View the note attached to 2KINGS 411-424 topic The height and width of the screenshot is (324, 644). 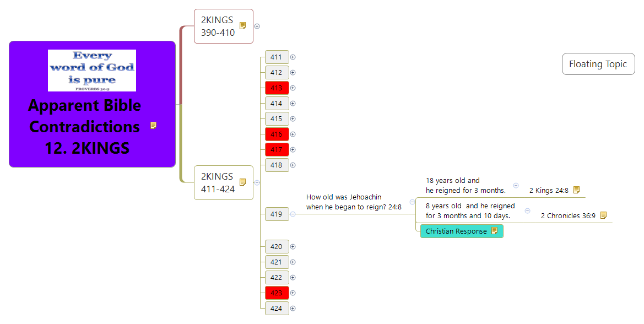[x=242, y=181]
